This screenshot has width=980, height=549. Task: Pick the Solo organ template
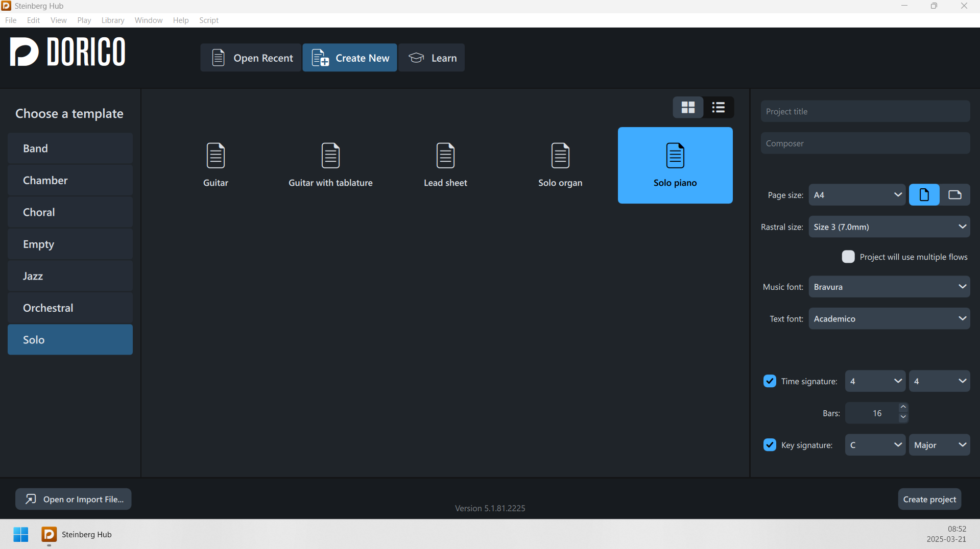560,165
